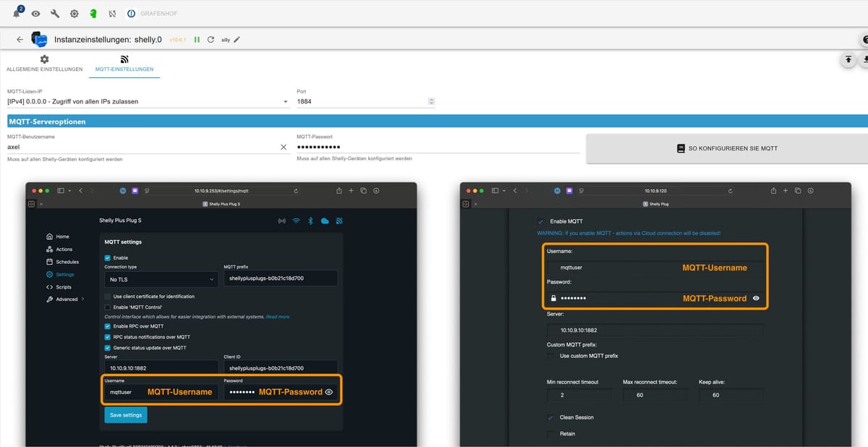Click cloud status icon in Shelly Plus header
868x447 pixels.
click(325, 221)
